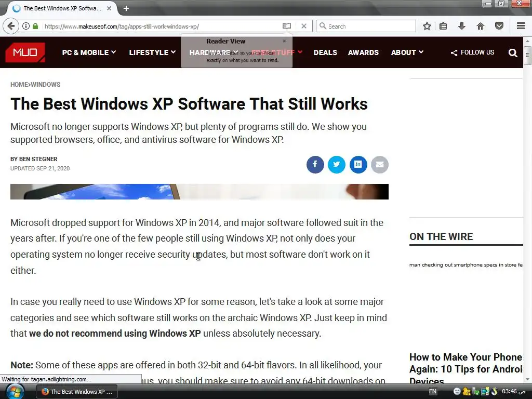Select The Best Windows XP Software browser tab

(62, 8)
